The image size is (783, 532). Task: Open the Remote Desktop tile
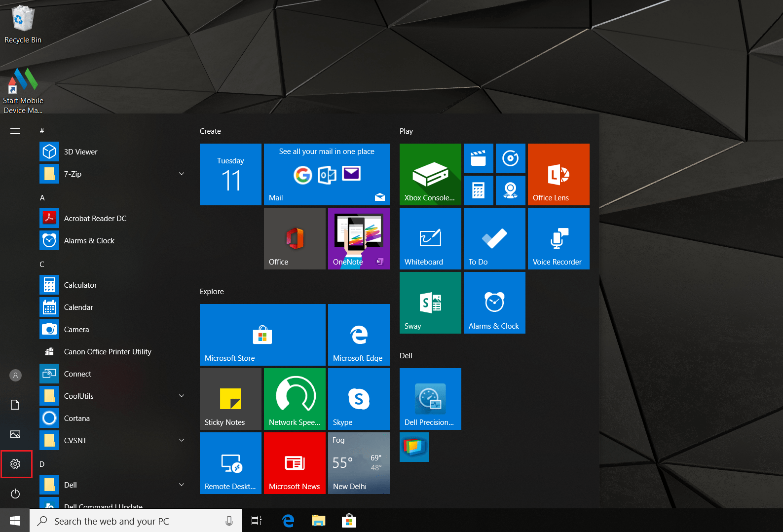[230, 463]
